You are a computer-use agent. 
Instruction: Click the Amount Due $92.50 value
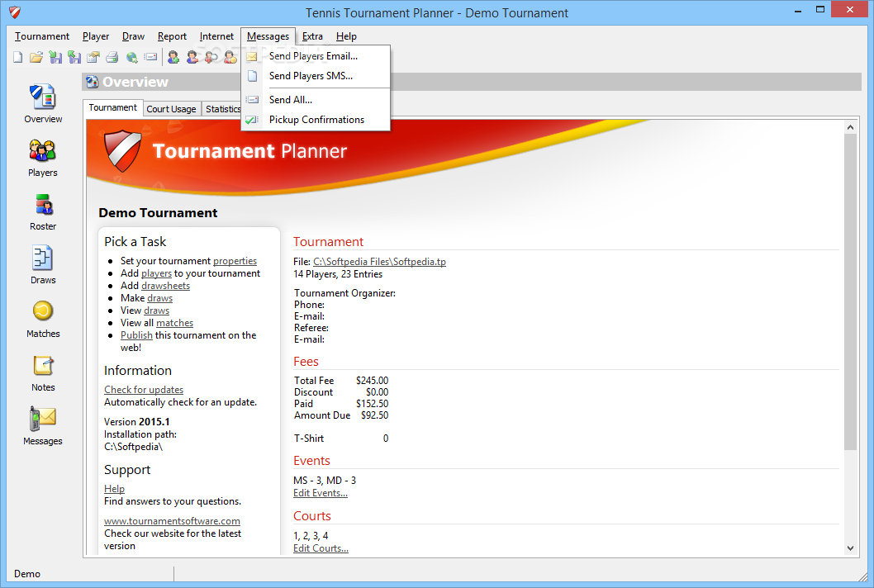374,415
